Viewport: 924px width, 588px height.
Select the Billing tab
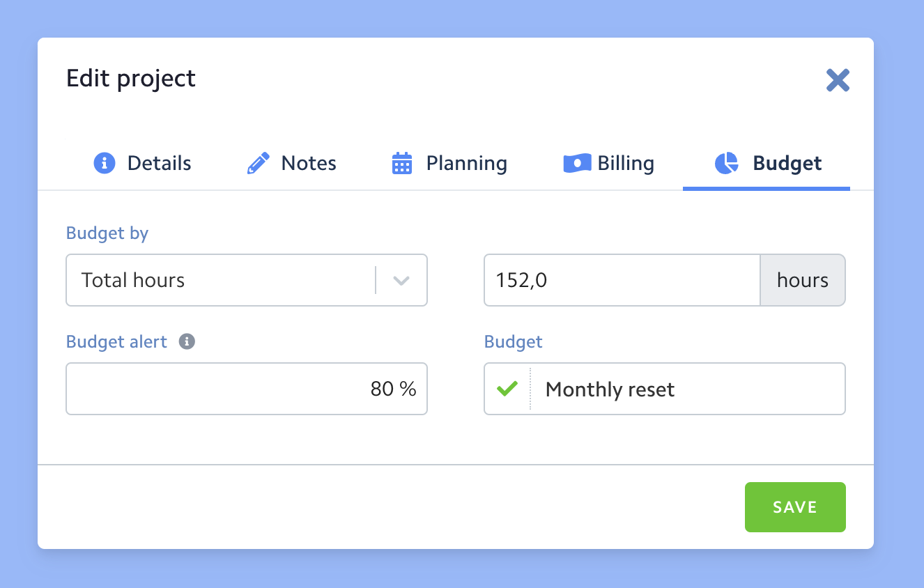(x=626, y=164)
